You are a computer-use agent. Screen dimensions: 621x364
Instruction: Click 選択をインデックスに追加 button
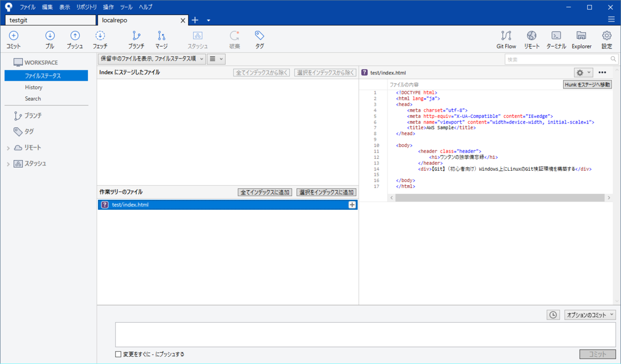327,192
